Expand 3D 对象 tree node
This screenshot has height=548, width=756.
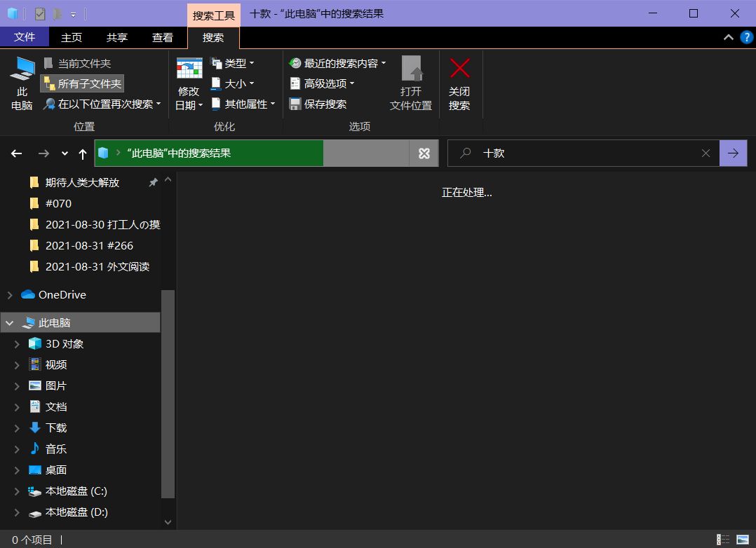17,344
